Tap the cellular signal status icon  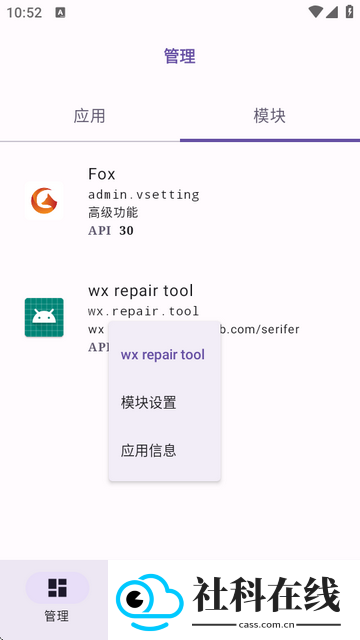331,12
